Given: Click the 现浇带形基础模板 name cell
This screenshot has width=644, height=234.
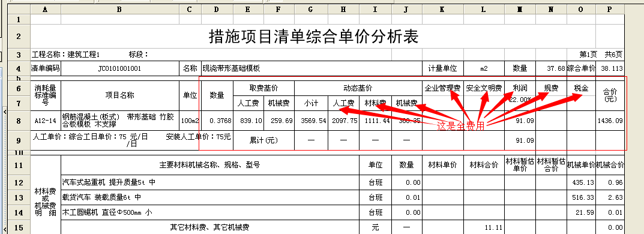Looking at the screenshot, I should click(x=311, y=68).
